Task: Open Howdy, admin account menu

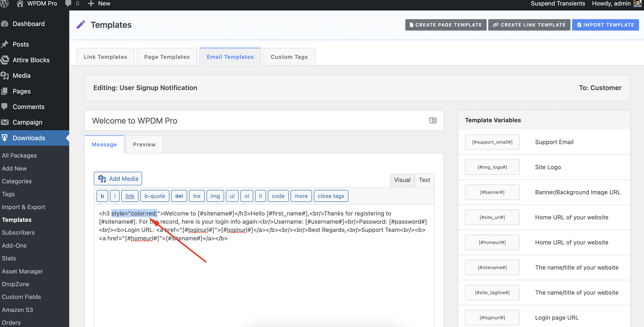Action: click(x=611, y=3)
